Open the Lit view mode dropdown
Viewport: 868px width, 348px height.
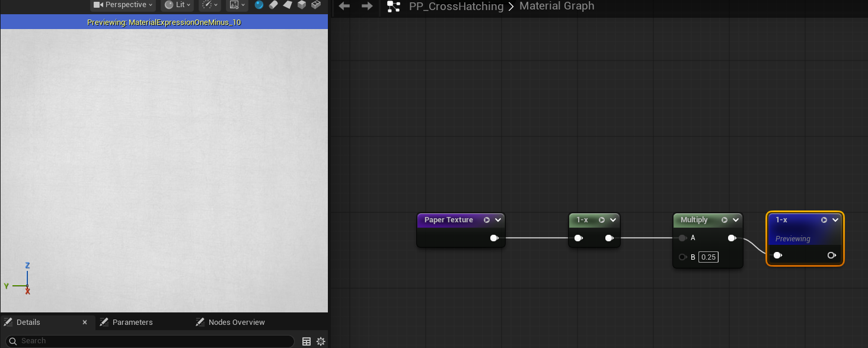[x=177, y=5]
